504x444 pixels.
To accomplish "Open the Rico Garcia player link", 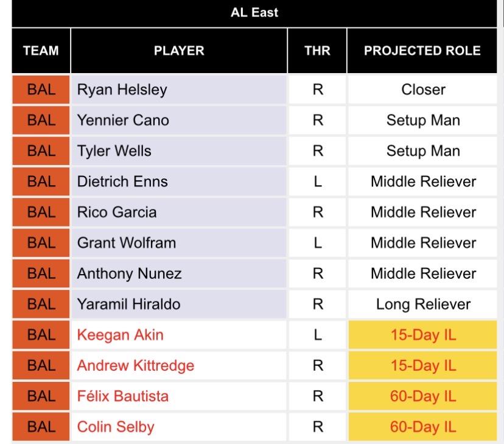I will (117, 213).
